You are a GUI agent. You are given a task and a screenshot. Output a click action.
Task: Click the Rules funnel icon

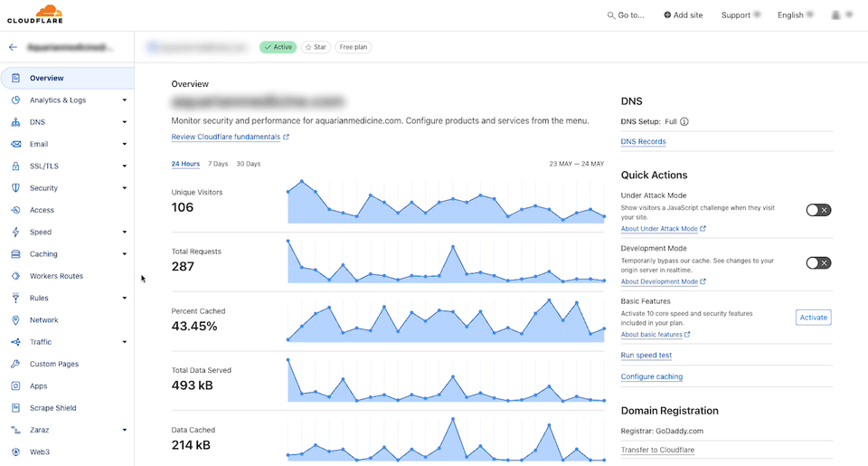tap(16, 298)
